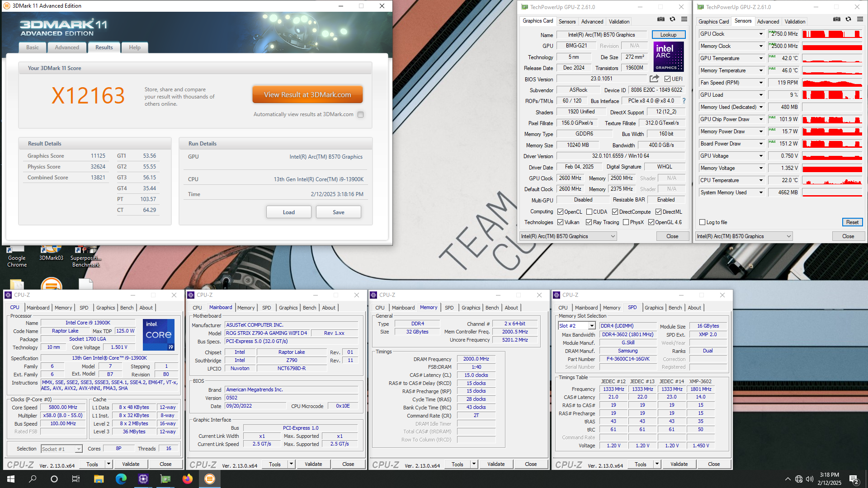868x488 pixels.
Task: Open File Explorer from taskbar
Action: (x=99, y=479)
